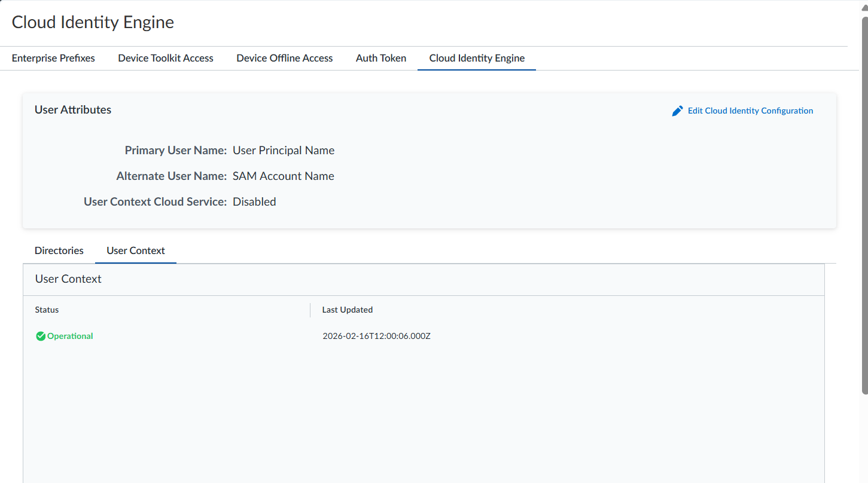
Task: Click the SAM Account Name value
Action: pyautogui.click(x=284, y=176)
